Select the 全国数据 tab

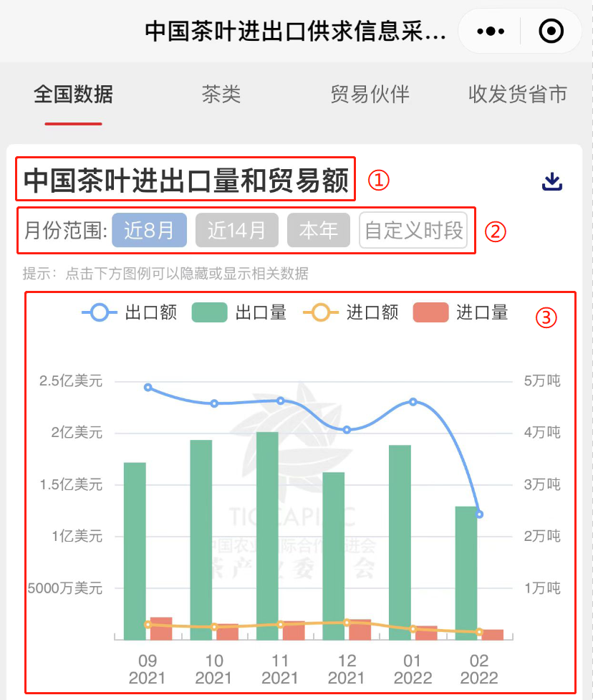pyautogui.click(x=73, y=95)
